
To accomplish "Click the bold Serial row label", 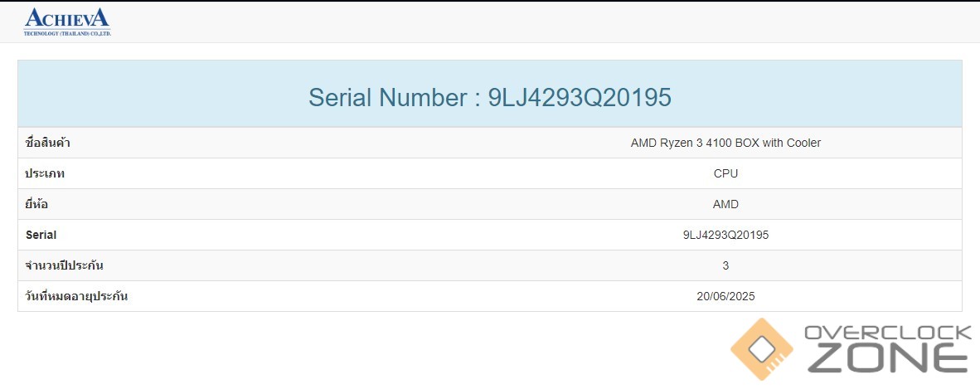I will (41, 235).
